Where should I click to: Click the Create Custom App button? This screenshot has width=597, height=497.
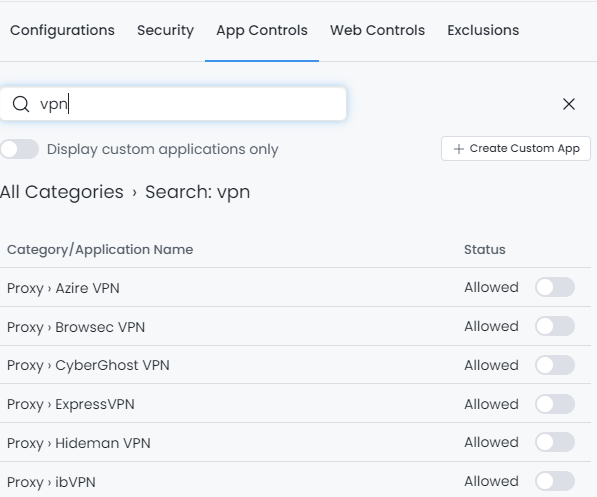coord(516,149)
